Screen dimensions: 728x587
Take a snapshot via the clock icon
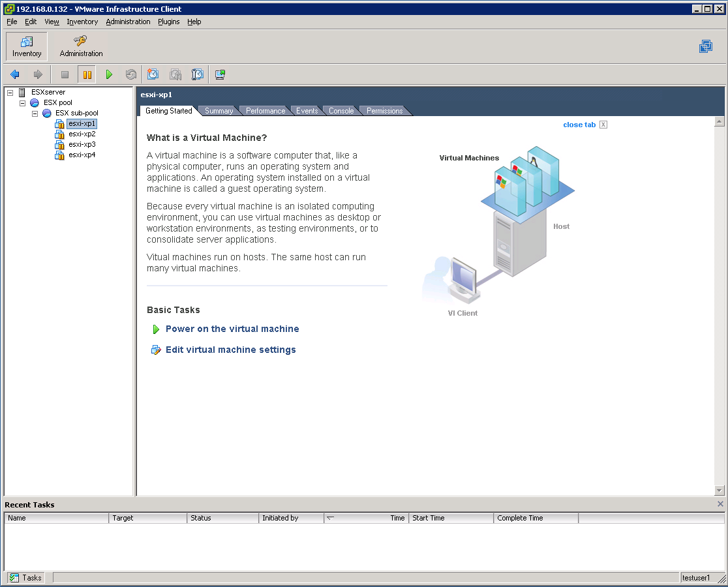click(153, 74)
